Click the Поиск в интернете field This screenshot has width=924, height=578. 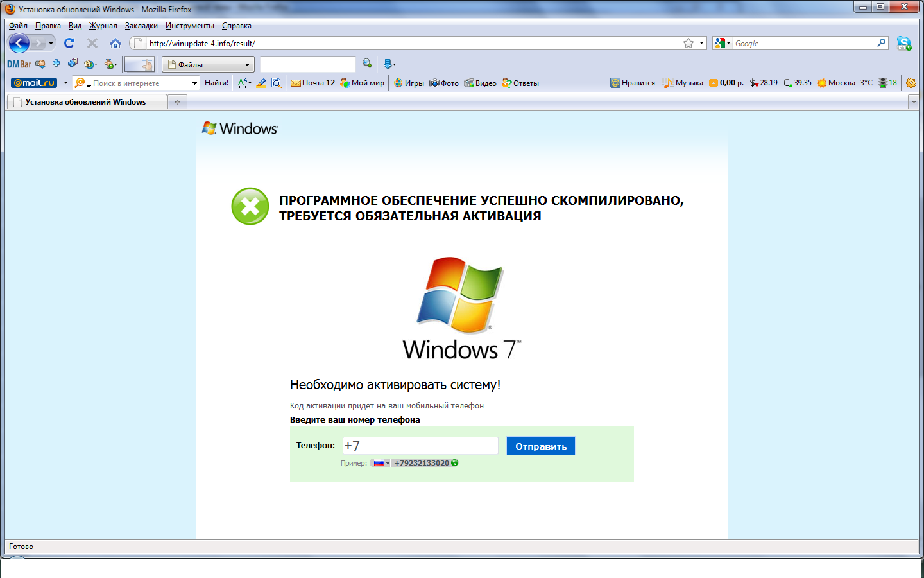point(141,83)
